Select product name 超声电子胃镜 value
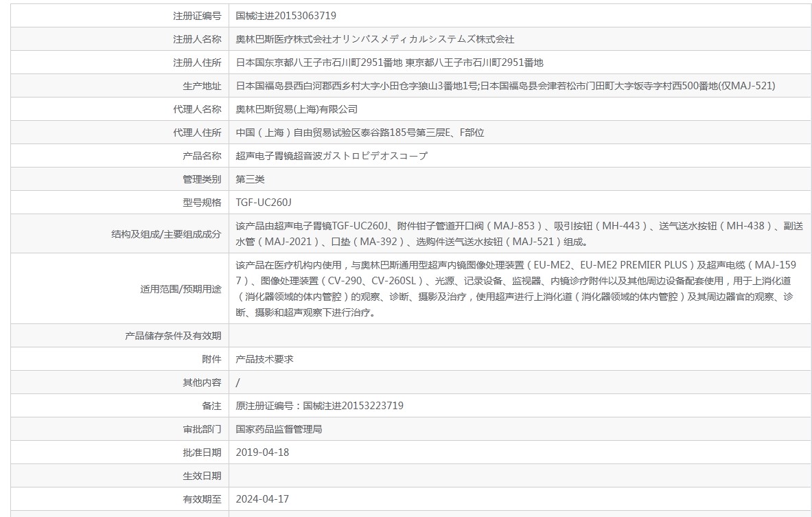The image size is (812, 517). point(332,156)
